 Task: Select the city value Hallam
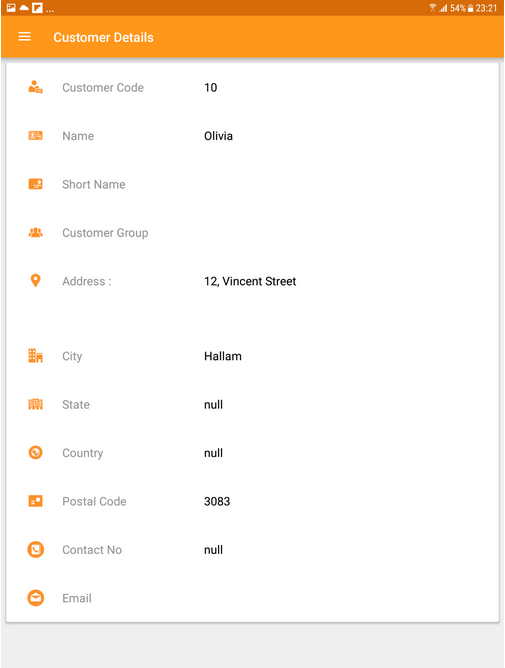pos(223,356)
